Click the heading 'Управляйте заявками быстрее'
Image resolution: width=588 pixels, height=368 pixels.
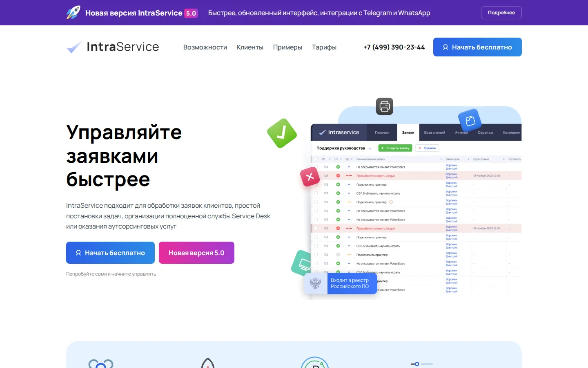[x=124, y=156]
